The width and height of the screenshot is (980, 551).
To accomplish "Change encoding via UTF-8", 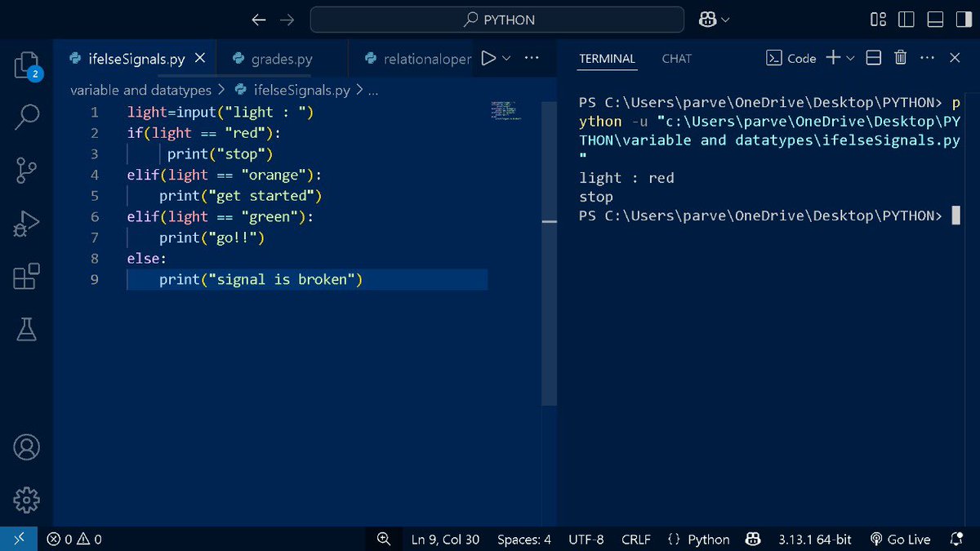I will tap(586, 539).
